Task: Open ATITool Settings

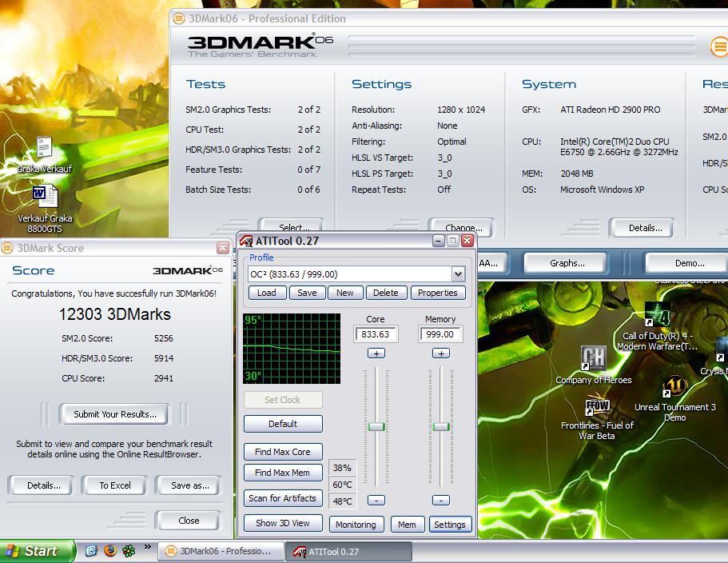Action: tap(450, 525)
